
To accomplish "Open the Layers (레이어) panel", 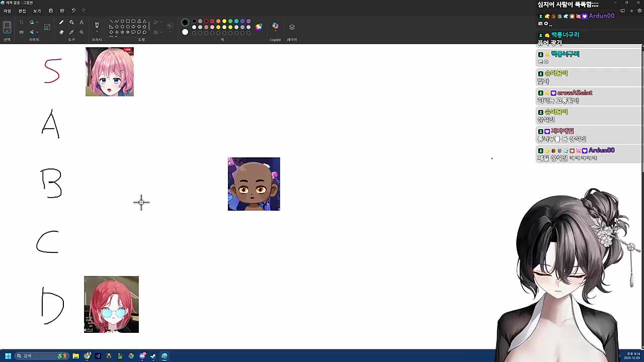I will point(292,27).
